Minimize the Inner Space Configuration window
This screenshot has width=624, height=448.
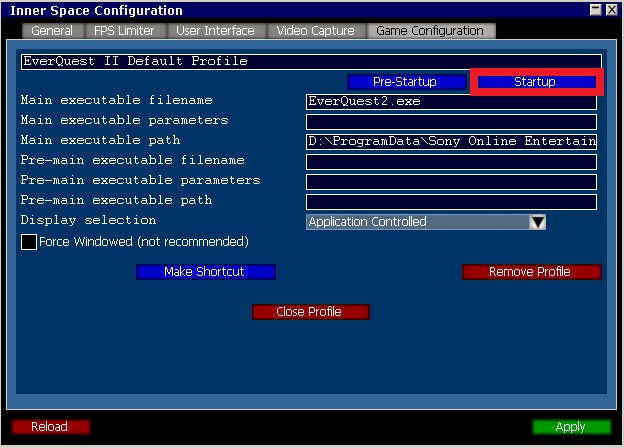tap(595, 10)
